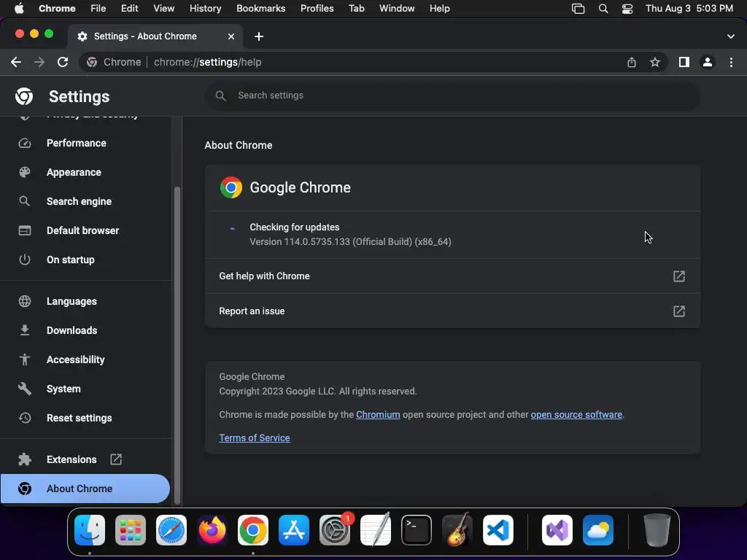Open the View menu
The height and width of the screenshot is (560, 747).
pyautogui.click(x=163, y=9)
